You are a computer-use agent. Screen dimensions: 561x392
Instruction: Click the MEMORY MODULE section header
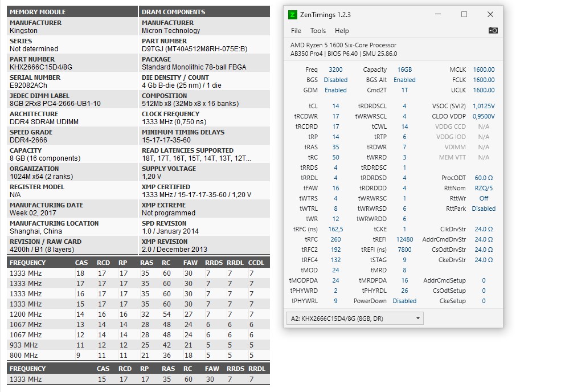(x=38, y=12)
